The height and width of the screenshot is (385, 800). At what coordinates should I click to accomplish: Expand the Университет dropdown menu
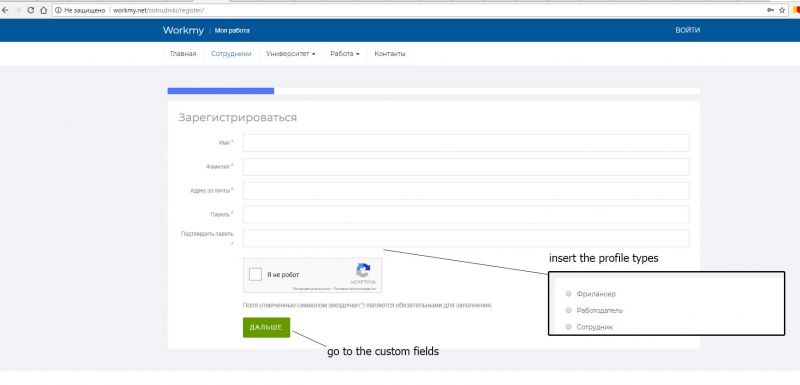point(290,54)
